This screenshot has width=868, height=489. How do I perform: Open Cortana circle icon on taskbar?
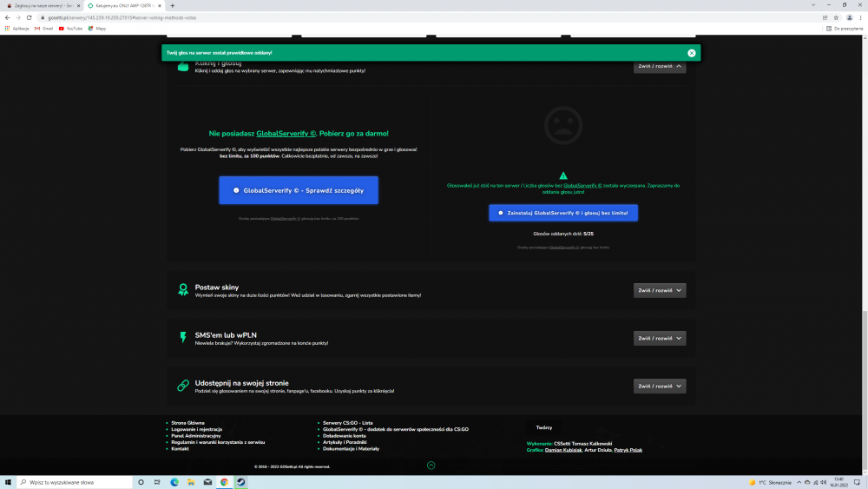(141, 482)
